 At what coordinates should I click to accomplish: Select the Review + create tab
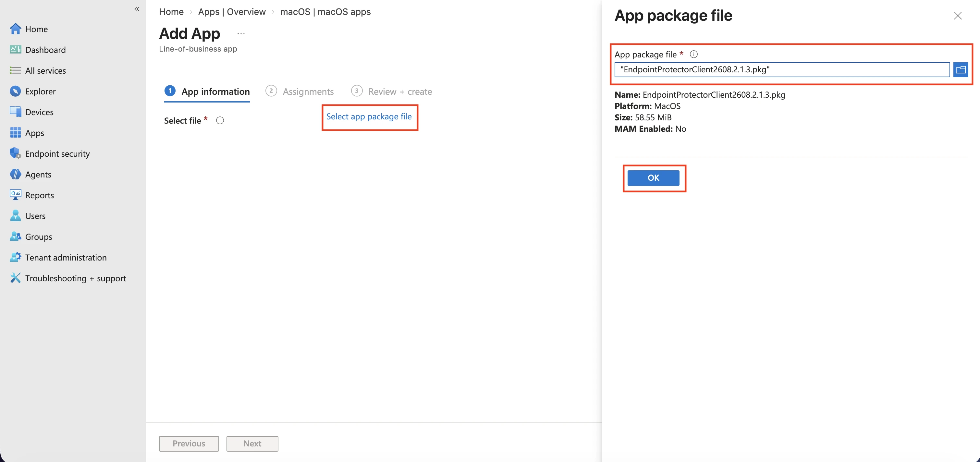click(391, 91)
